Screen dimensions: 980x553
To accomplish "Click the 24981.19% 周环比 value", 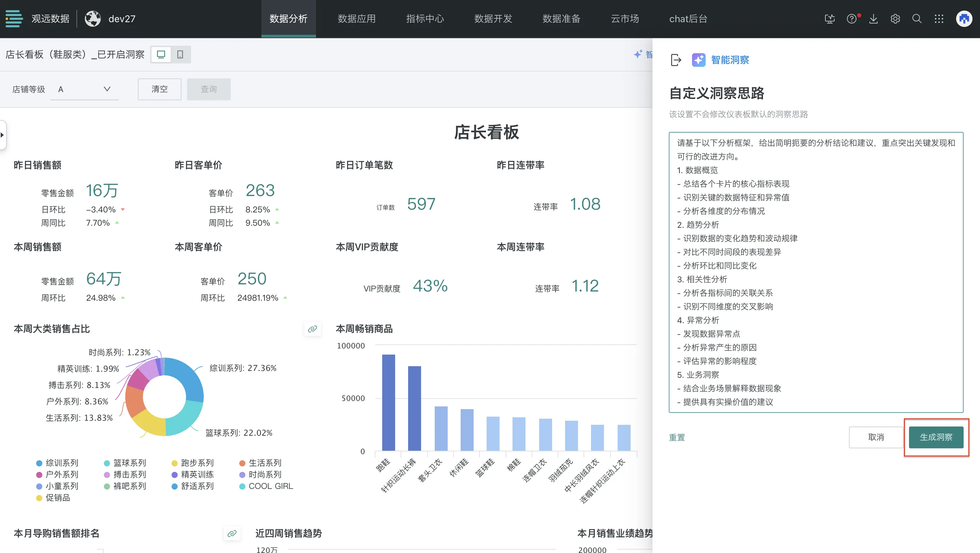I will pyautogui.click(x=258, y=298).
